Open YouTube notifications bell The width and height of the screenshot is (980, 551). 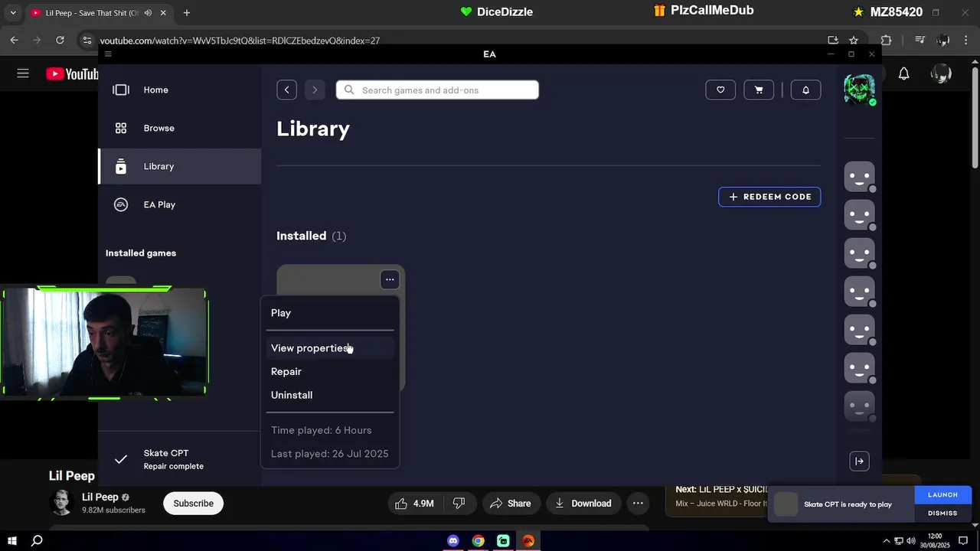903,74
